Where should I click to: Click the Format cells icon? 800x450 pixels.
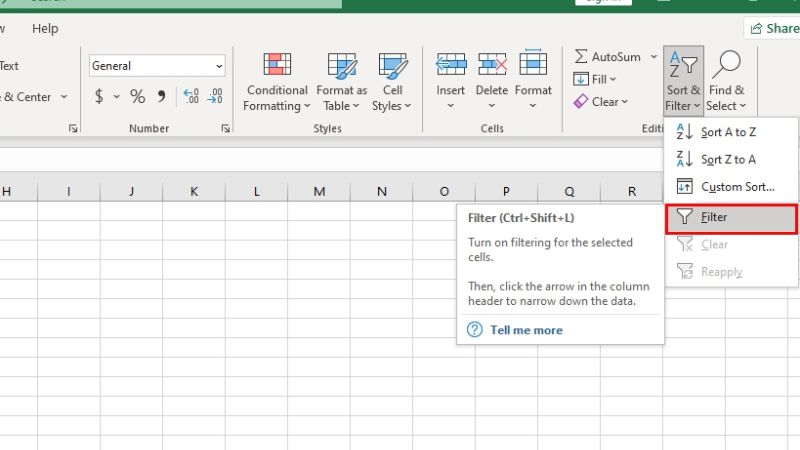[533, 63]
